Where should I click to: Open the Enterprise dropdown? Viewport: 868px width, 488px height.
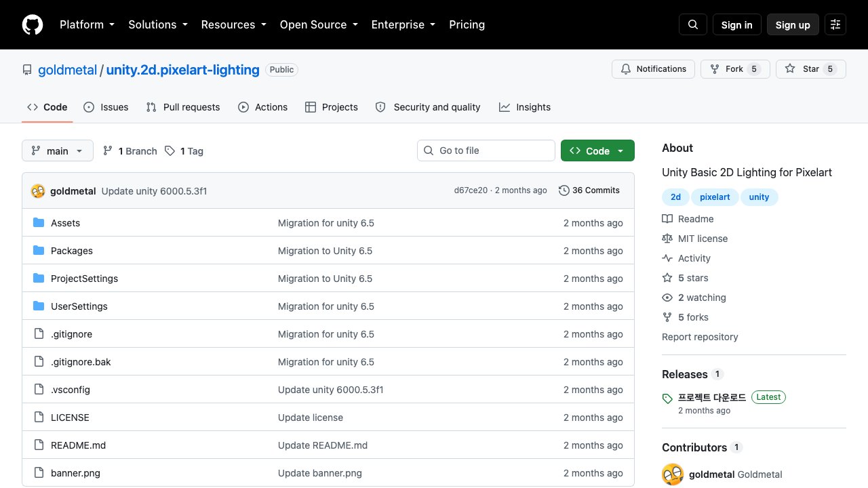pyautogui.click(x=403, y=24)
